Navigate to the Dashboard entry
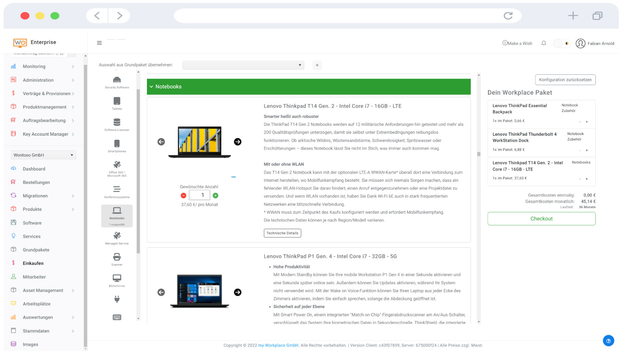The width and height of the screenshot is (621, 364). coord(34,169)
